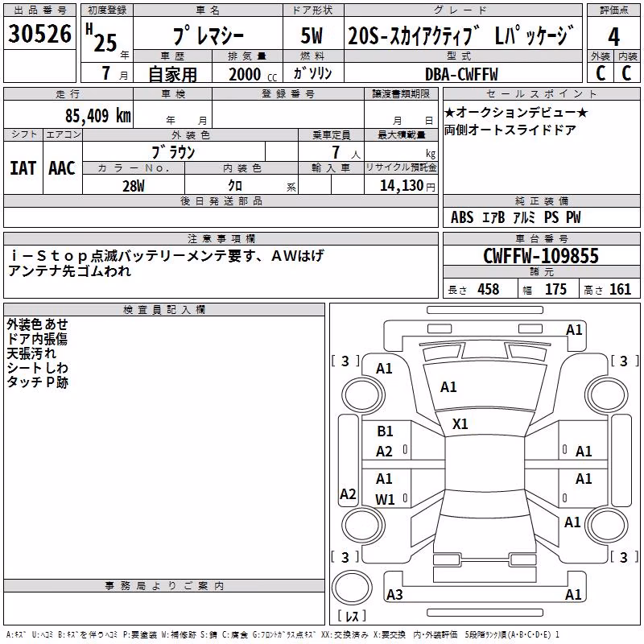
Task: Select the door shape value 5W
Action: 312,35
